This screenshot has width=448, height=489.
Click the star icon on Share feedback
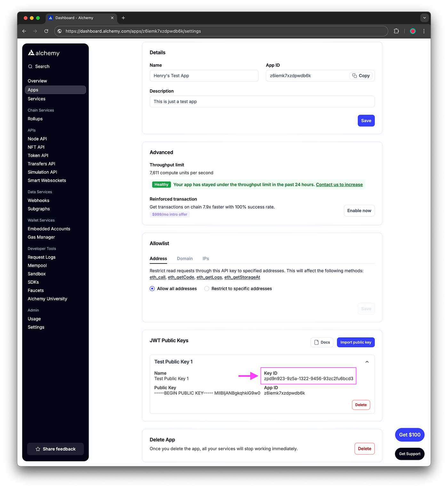[x=38, y=449]
